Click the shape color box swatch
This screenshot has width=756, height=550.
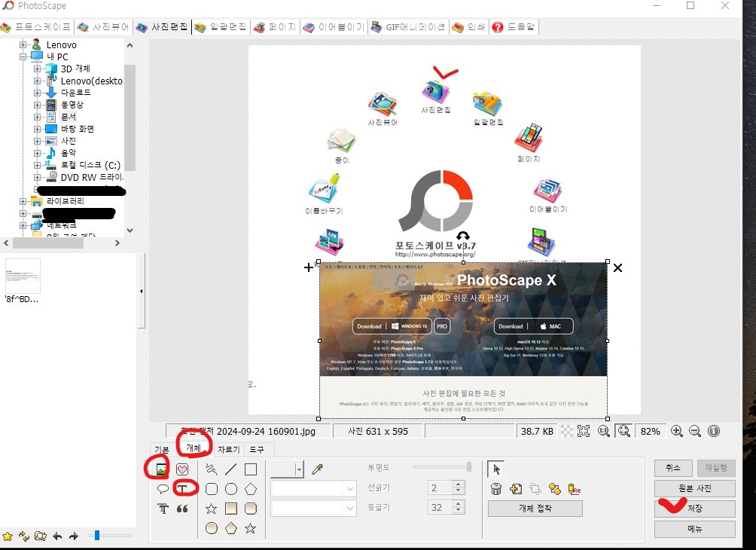[x=284, y=469]
